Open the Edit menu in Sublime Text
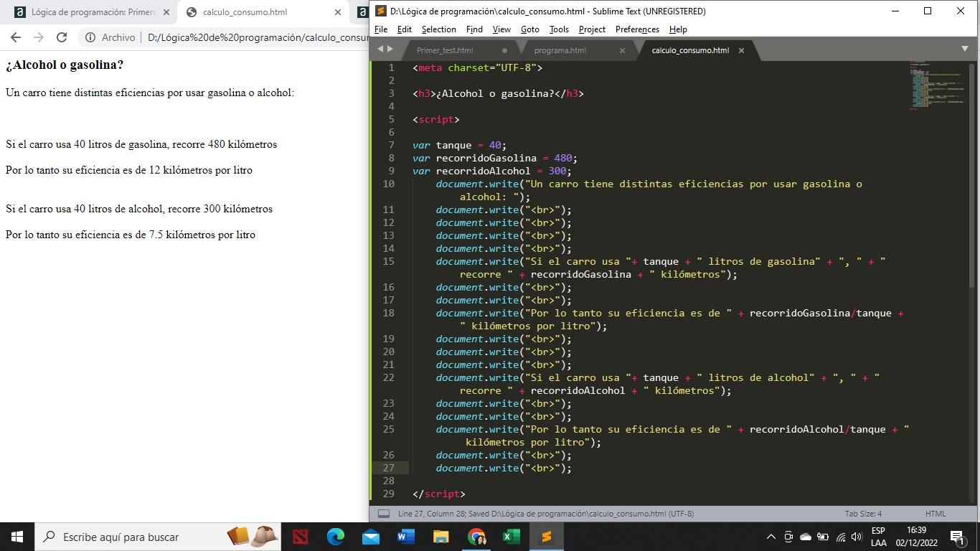This screenshot has width=980, height=551. pos(405,29)
